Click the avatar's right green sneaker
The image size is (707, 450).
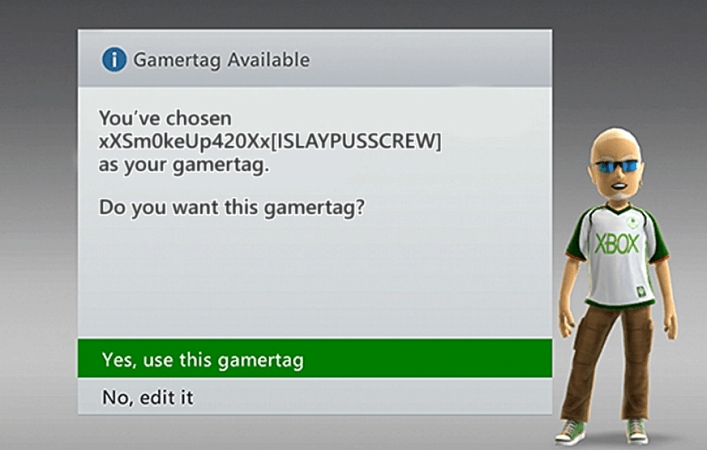tap(638, 431)
